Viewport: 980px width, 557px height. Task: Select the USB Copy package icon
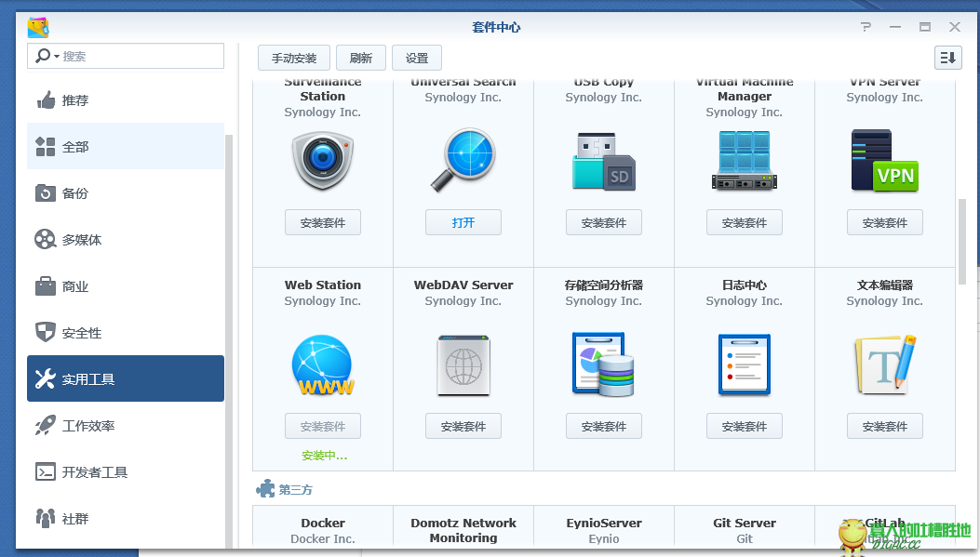tap(604, 161)
